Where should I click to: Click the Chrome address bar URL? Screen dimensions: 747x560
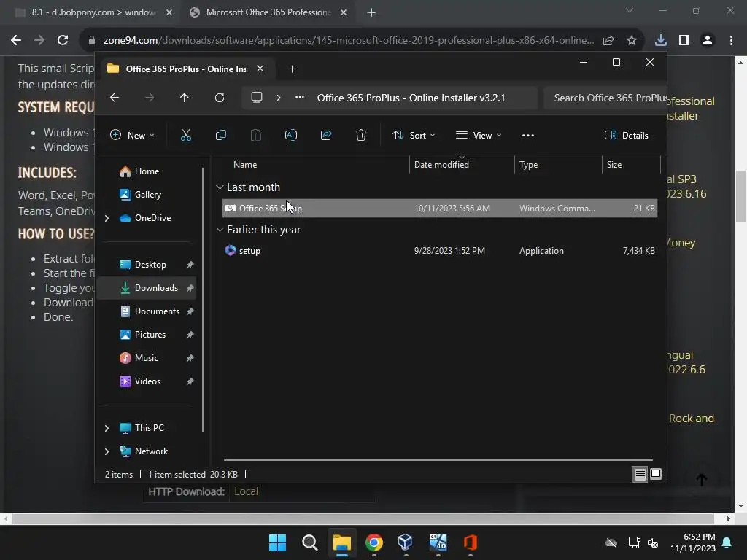coord(349,41)
